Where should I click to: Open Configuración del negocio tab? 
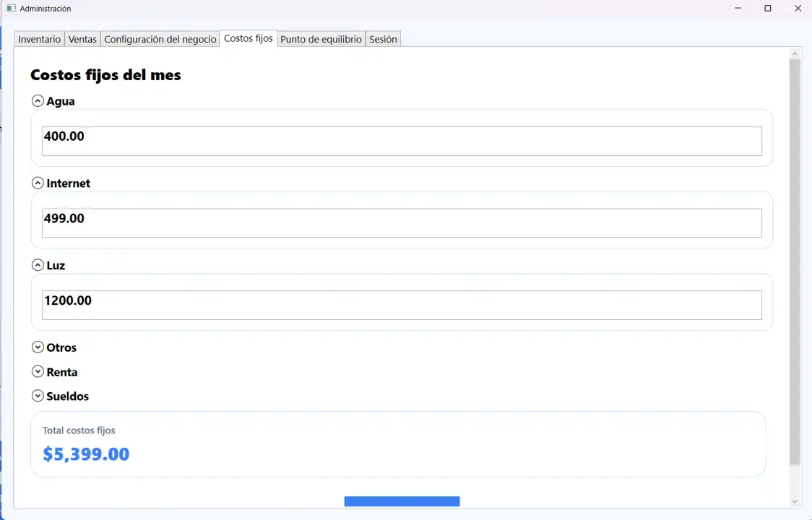click(160, 40)
